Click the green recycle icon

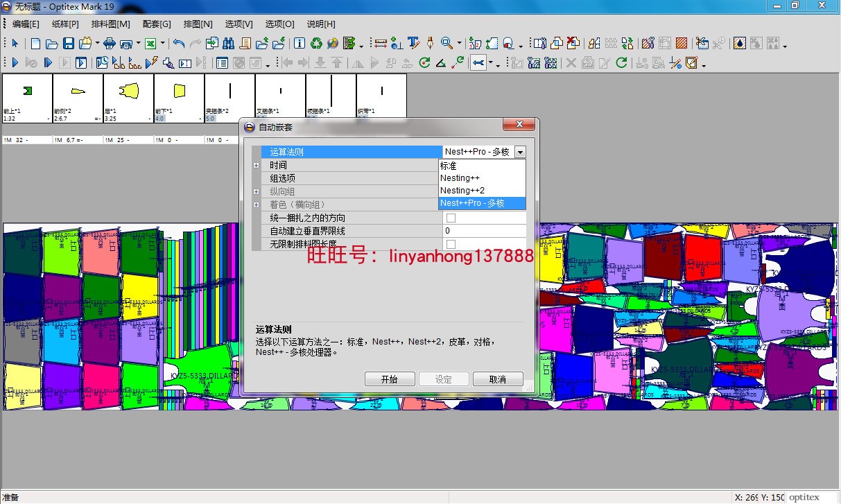[316, 43]
